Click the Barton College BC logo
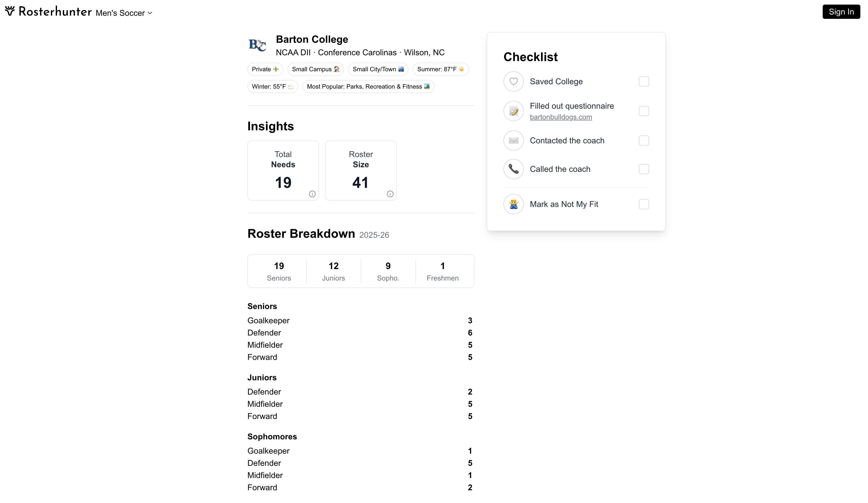 click(x=257, y=45)
